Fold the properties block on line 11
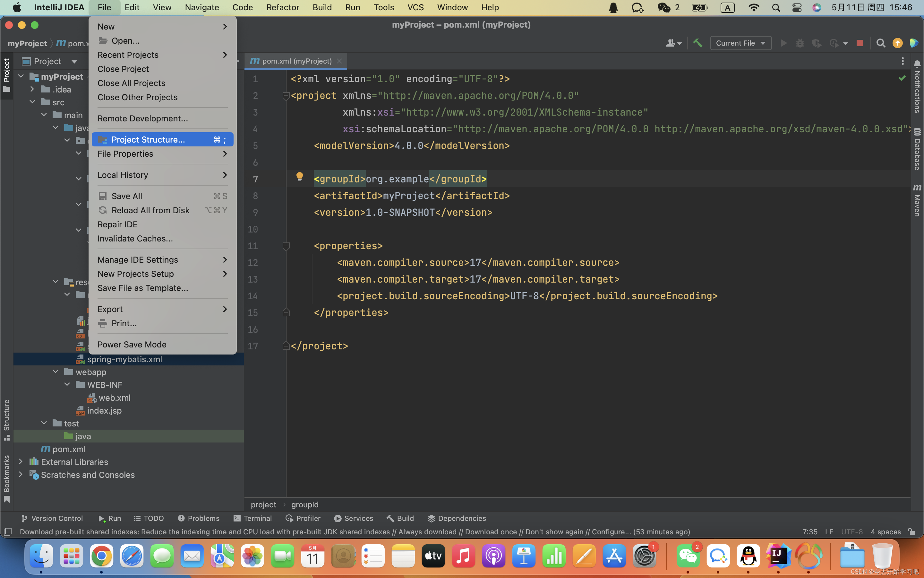The width and height of the screenshot is (924, 578). coord(286,246)
